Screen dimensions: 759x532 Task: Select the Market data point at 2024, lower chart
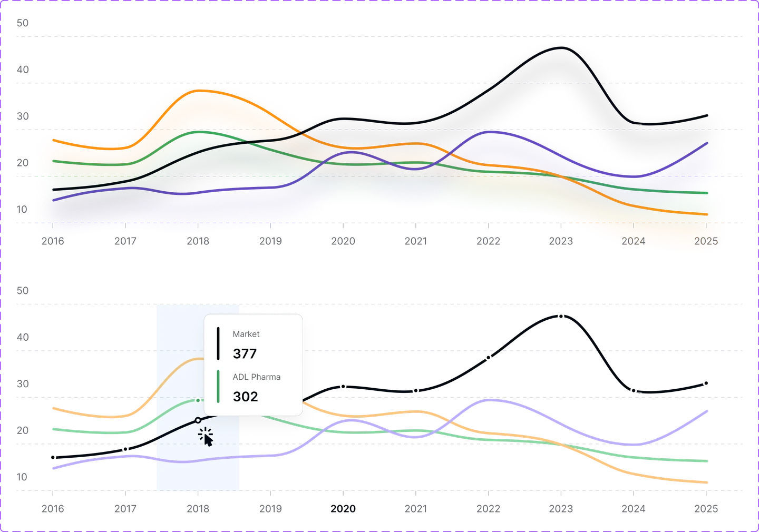634,391
